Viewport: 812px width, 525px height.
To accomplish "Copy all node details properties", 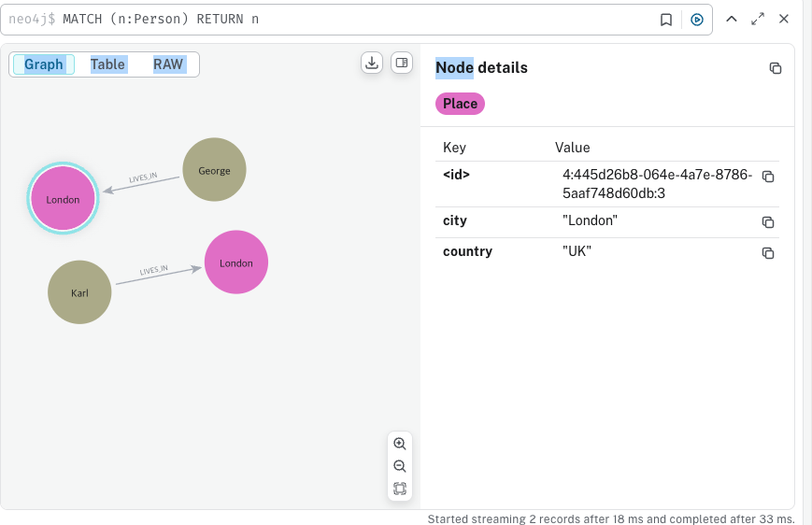I will (775, 68).
